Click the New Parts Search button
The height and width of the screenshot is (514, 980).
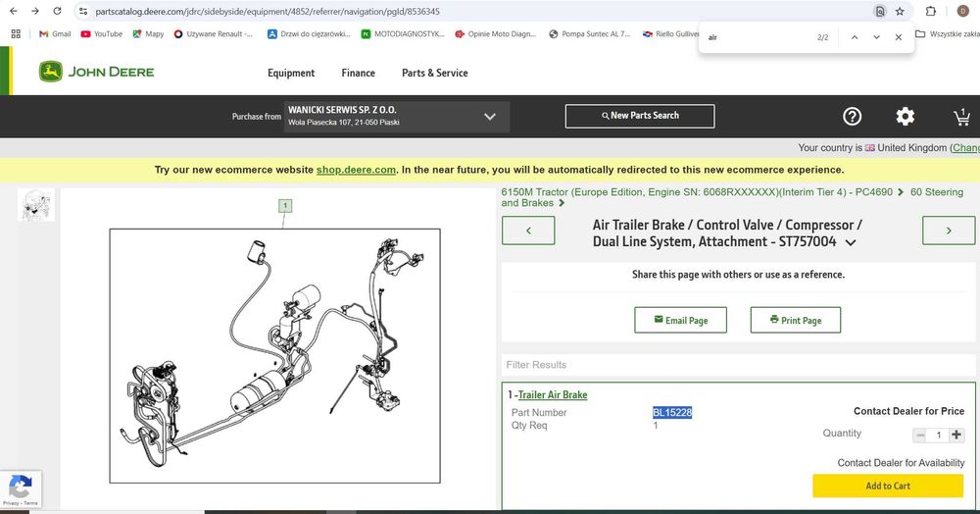[640, 116]
